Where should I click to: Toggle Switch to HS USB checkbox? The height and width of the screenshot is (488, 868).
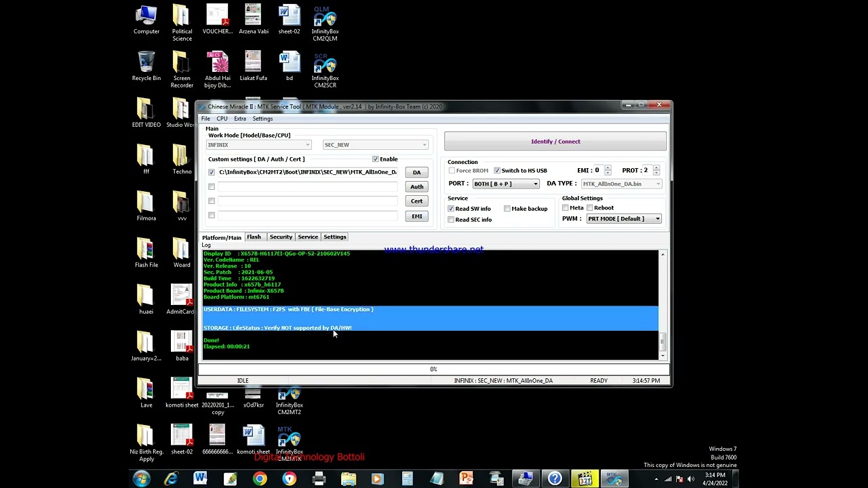(497, 171)
